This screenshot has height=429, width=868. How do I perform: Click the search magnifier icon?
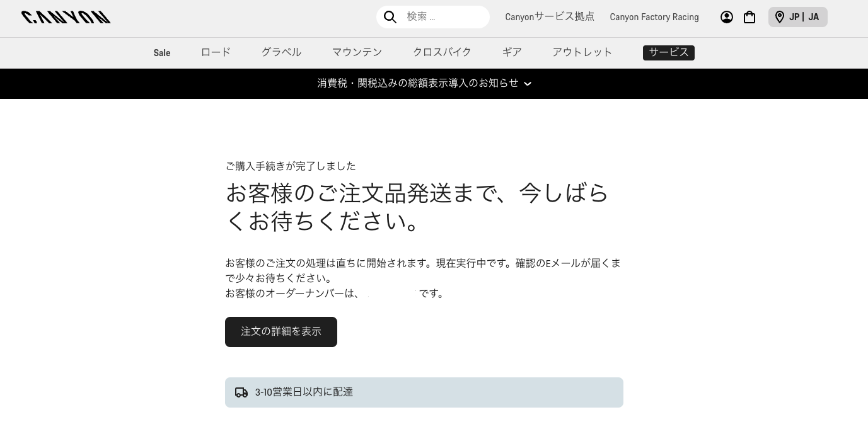click(x=390, y=17)
